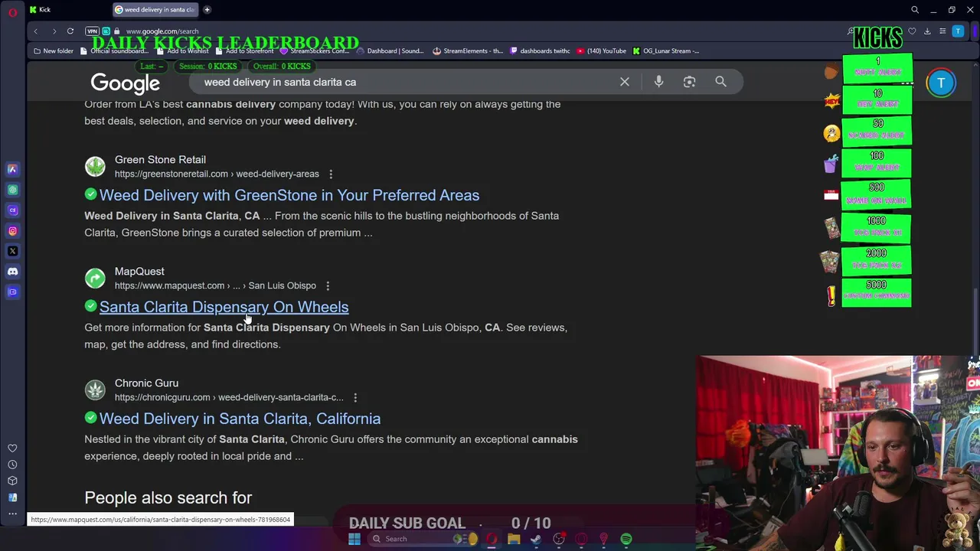Open the Official soundboard bookmark
The image size is (980, 551).
pos(114,51)
